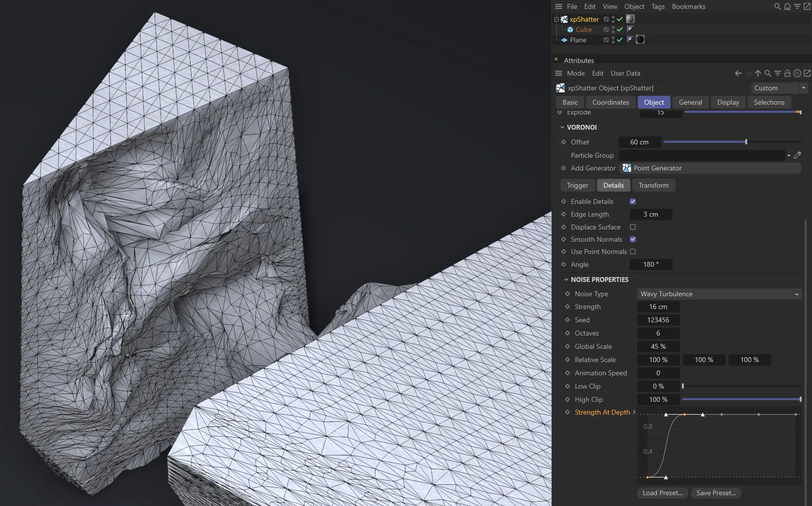Image resolution: width=812 pixels, height=506 pixels.
Task: Click the back arrow in Attributes panel
Action: click(x=738, y=73)
